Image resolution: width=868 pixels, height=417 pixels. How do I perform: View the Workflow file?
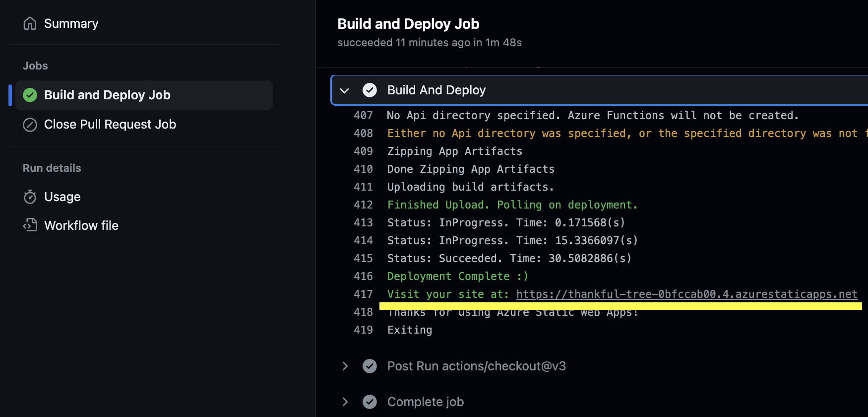(81, 225)
